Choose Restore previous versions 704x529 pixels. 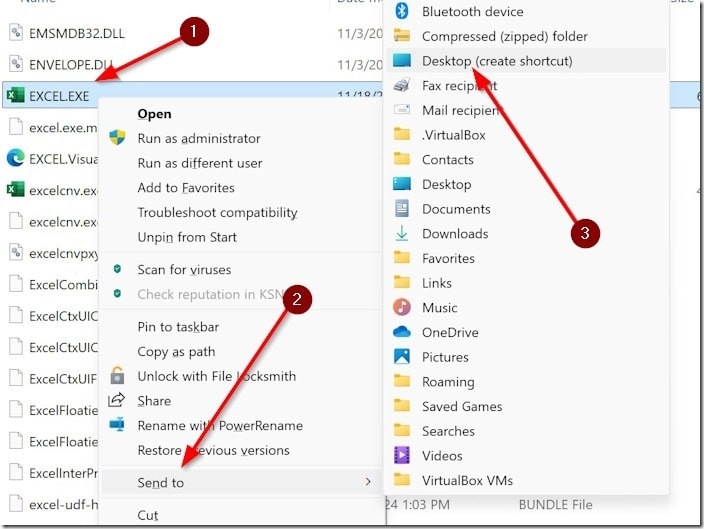(213, 450)
